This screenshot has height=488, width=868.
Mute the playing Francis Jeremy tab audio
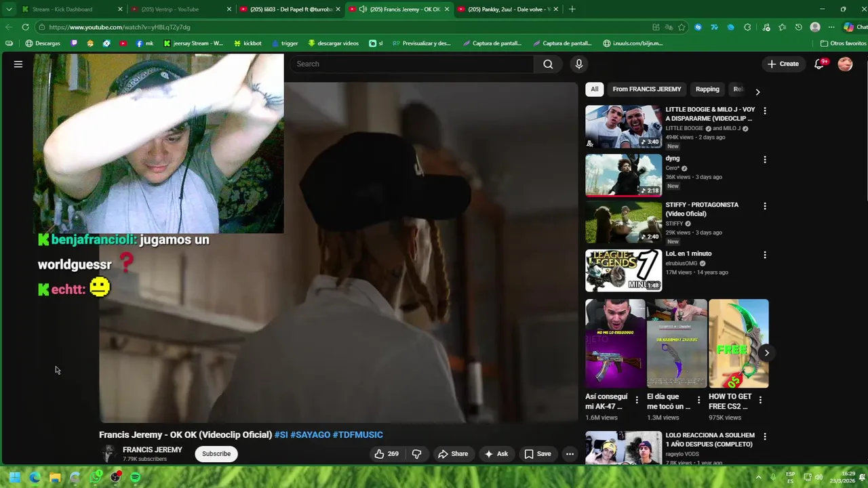tap(363, 9)
